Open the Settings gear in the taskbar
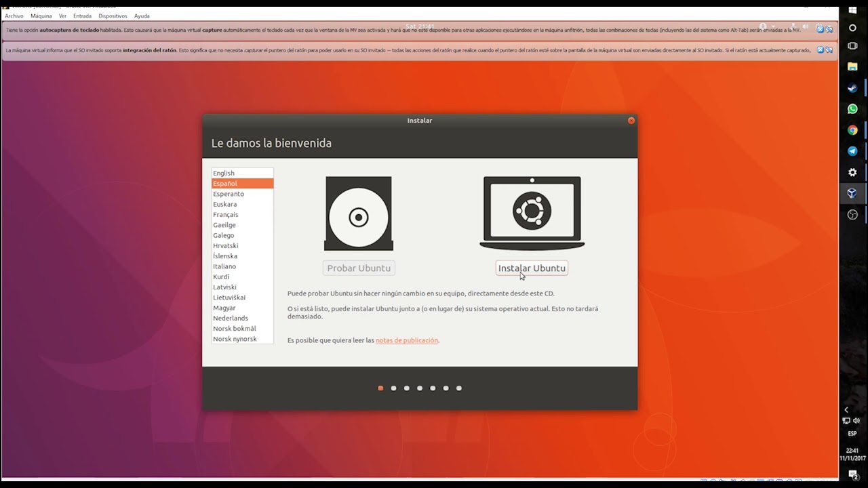 (x=852, y=172)
